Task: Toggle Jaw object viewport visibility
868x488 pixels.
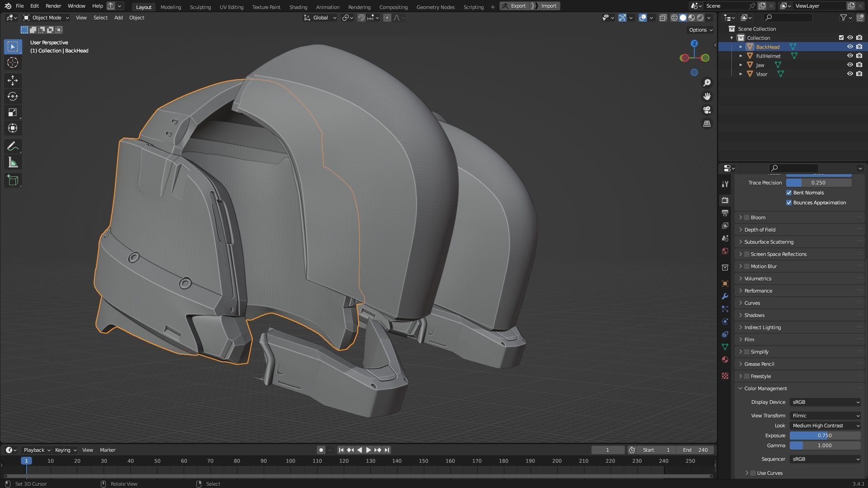Action: pyautogui.click(x=850, y=65)
